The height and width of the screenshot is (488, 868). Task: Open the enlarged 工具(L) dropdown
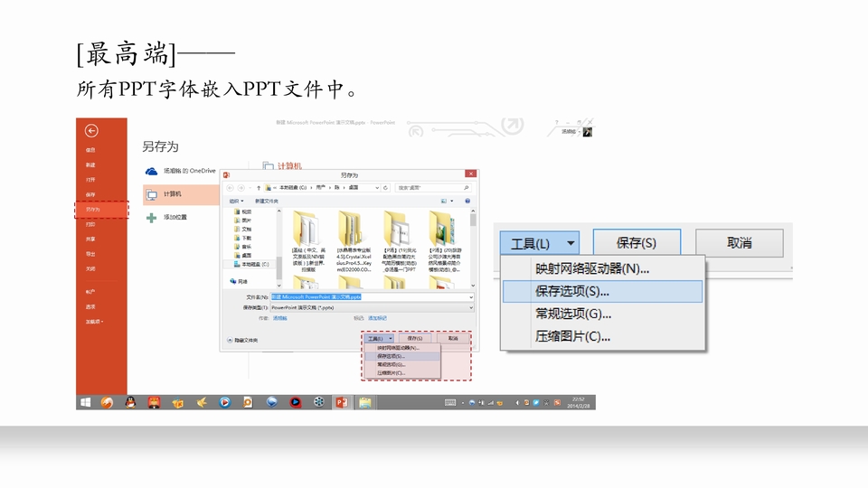tap(540, 243)
